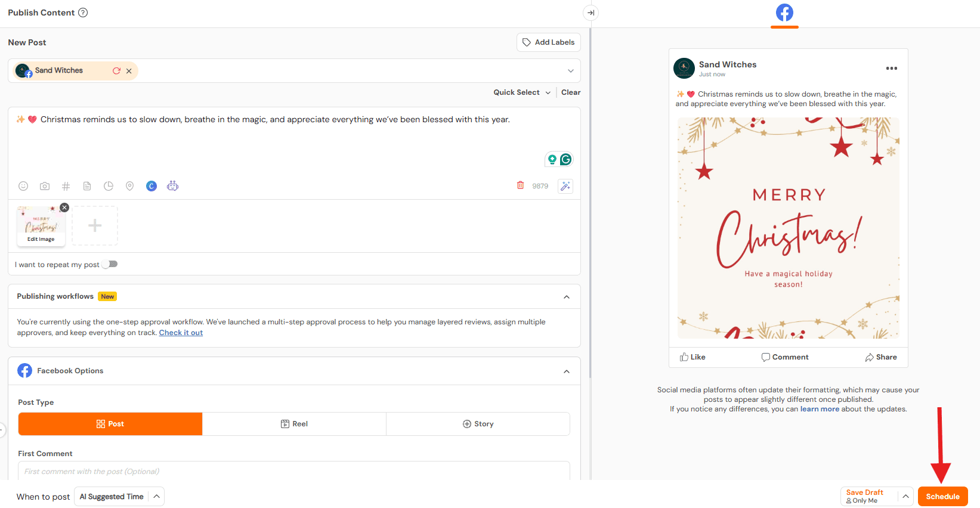Open the Check it out link
Screen dimensions: 980x508
pos(181,333)
